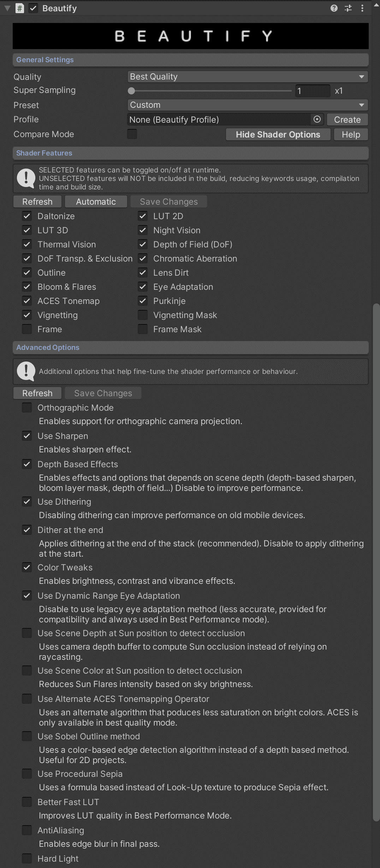380x868 pixels.
Task: Click the Advanced Options section header
Action: pos(48,347)
